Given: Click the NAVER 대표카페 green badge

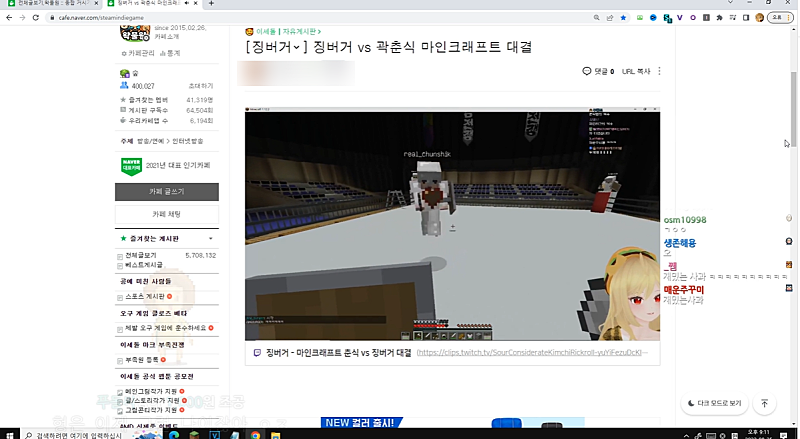Looking at the screenshot, I should 131,166.
